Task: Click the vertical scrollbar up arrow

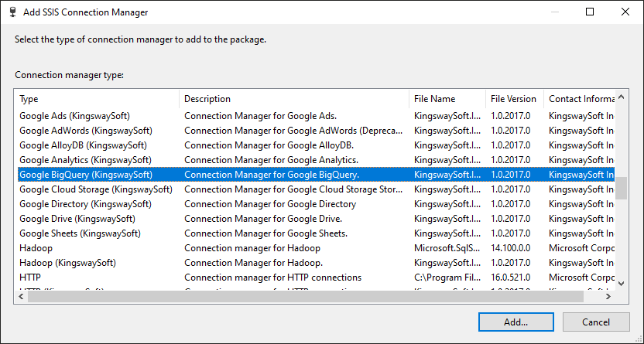Action: [x=621, y=97]
